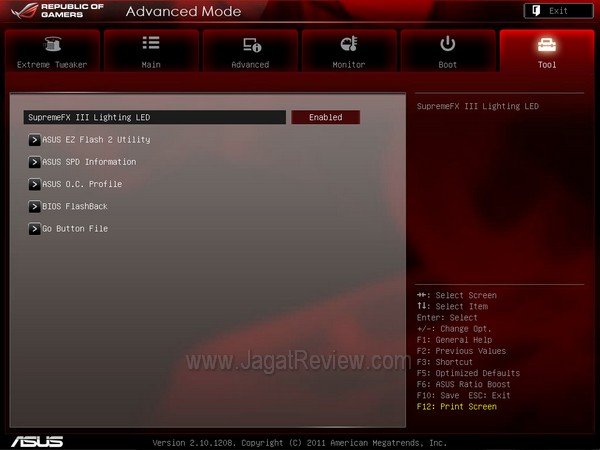This screenshot has height=450, width=600.
Task: Click the door icon in Exit button
Action: 536,11
